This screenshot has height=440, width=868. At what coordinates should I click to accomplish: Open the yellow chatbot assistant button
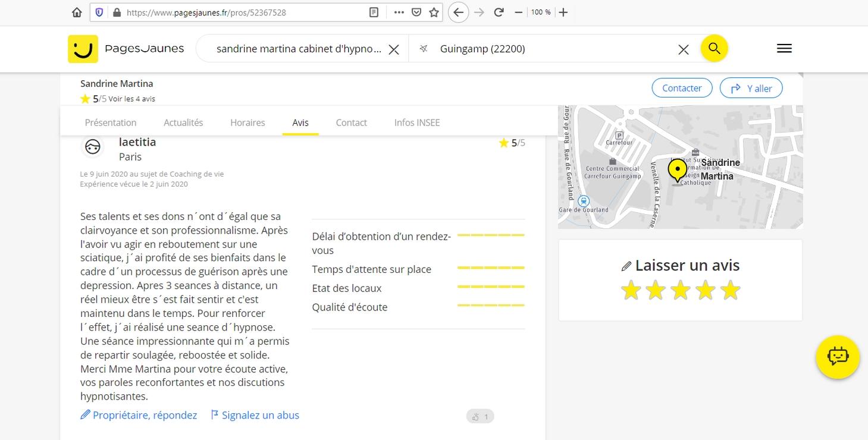point(838,357)
